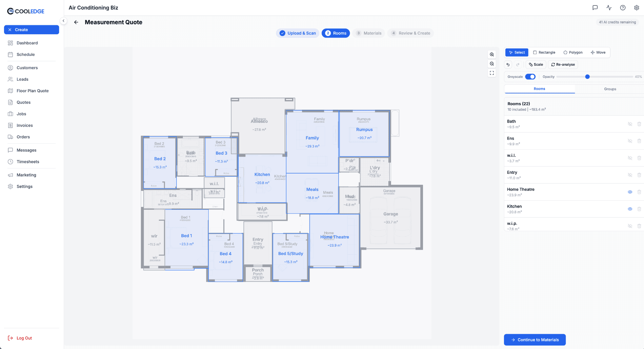The image size is (644, 349).
Task: Open the Floor Plan Quote page
Action: click(x=32, y=90)
